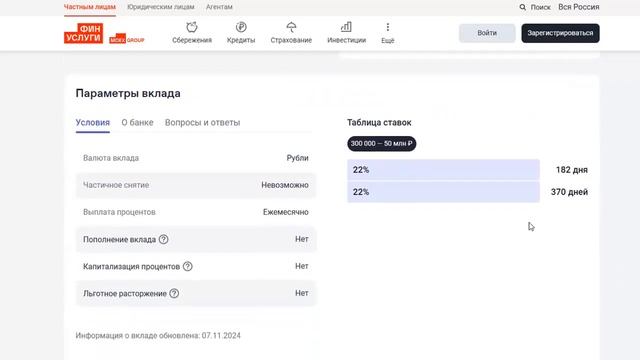
Task: Switch to Агентам section
Action: (219, 7)
